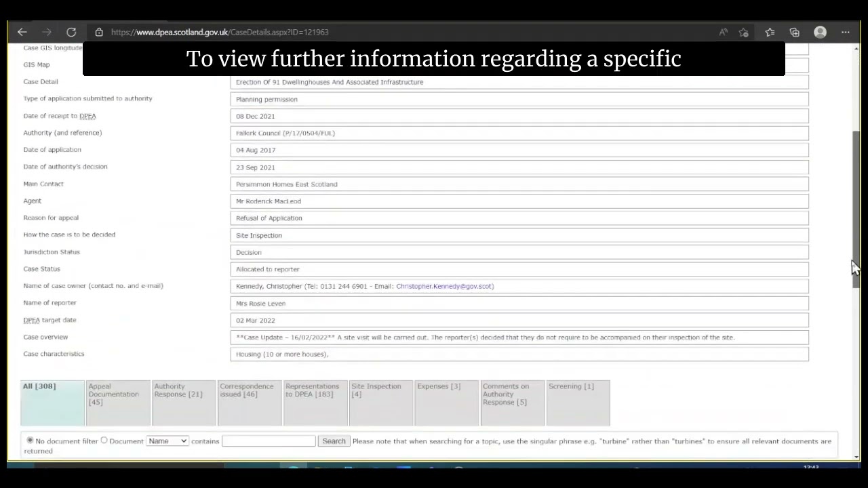Click '08 Dec 2021' receipt date
The image size is (868, 488).
point(256,116)
